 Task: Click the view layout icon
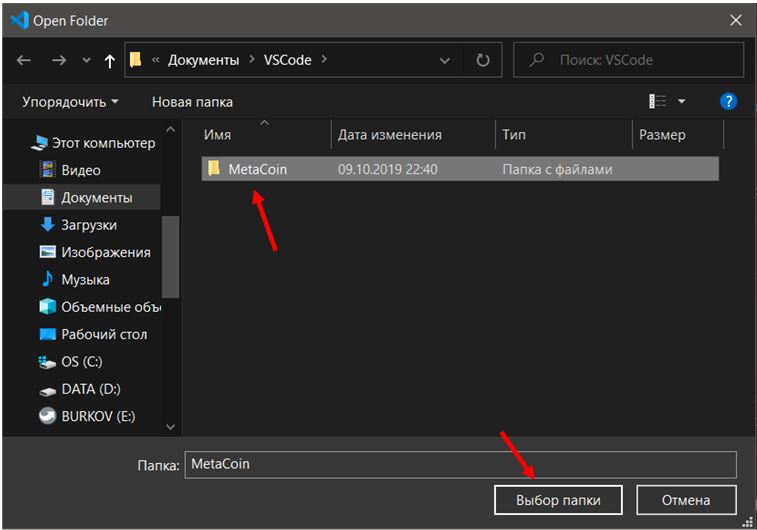pos(657,101)
